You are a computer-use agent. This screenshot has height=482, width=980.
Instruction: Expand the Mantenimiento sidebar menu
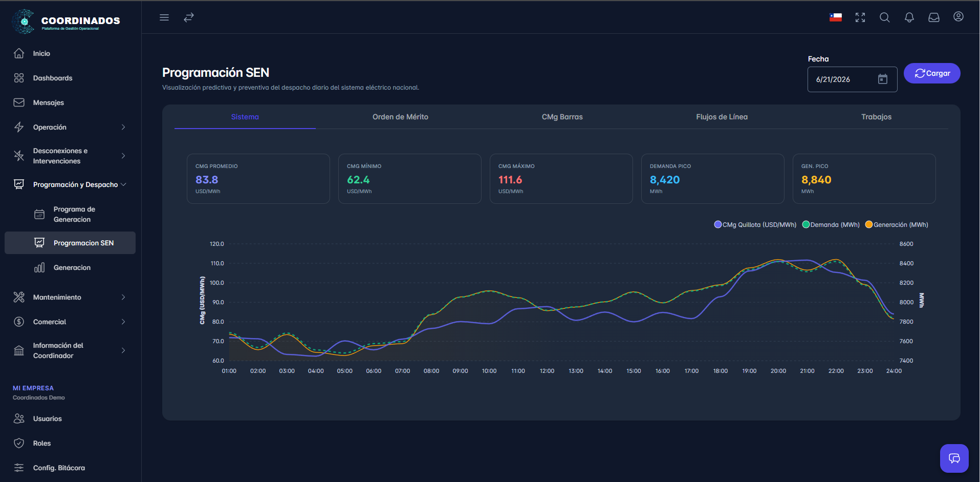(70, 297)
